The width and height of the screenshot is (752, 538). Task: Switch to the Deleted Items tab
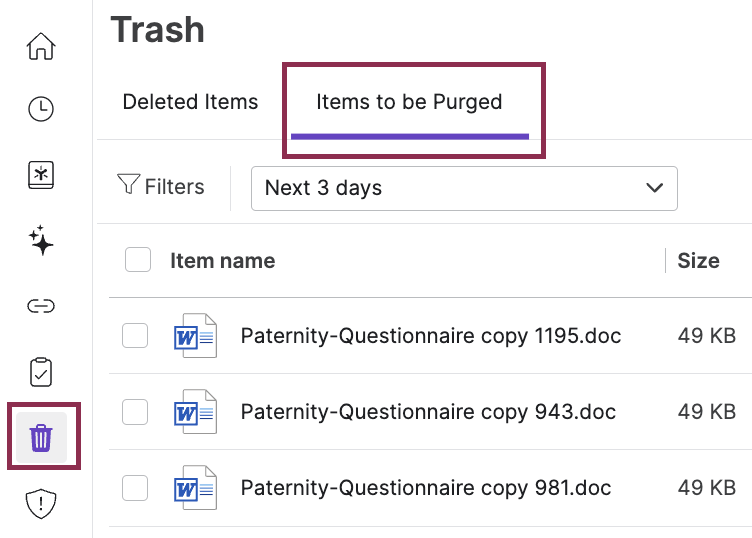click(x=190, y=102)
